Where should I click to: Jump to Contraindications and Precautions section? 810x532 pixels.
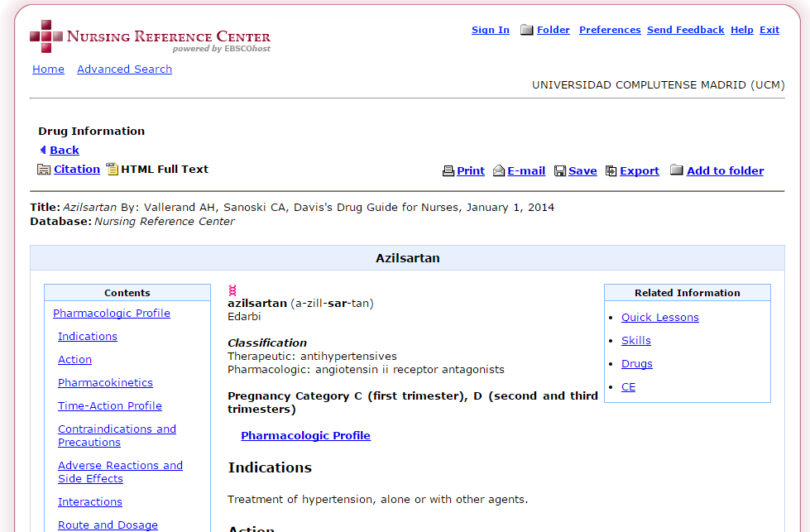(117, 436)
